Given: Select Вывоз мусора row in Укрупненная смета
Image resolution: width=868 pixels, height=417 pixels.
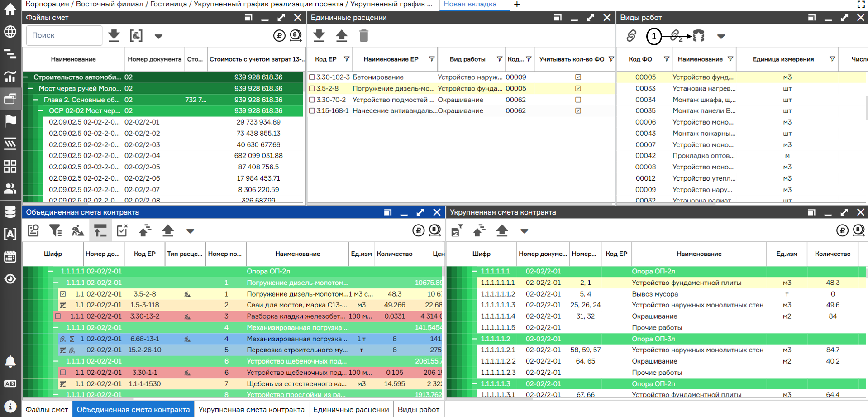Looking at the screenshot, I should click(671, 294).
